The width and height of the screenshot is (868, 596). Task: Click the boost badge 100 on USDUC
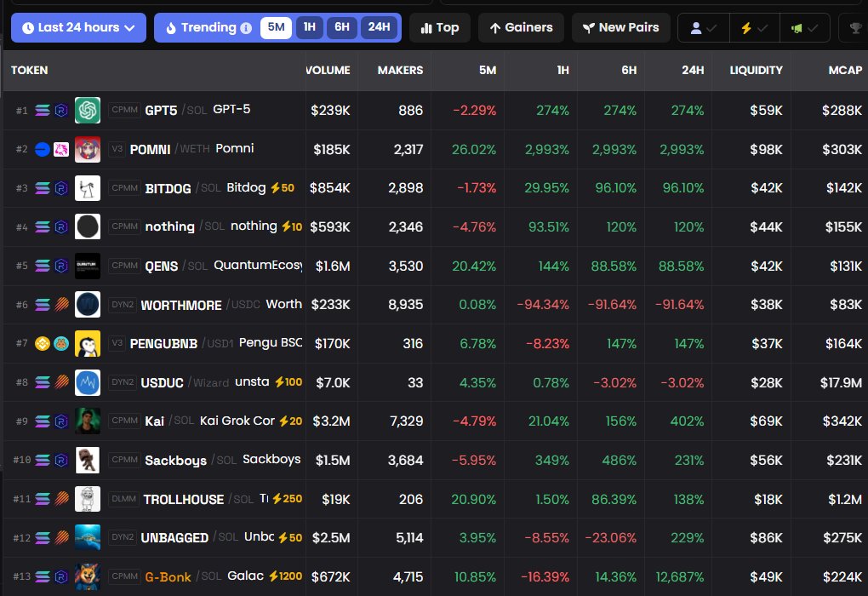pyautogui.click(x=288, y=382)
